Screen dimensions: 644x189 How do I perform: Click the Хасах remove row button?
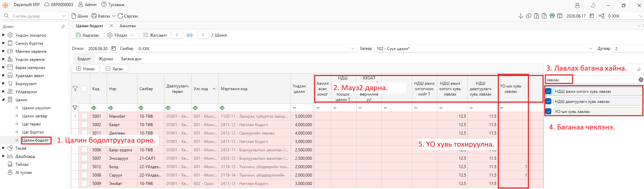tap(114, 69)
